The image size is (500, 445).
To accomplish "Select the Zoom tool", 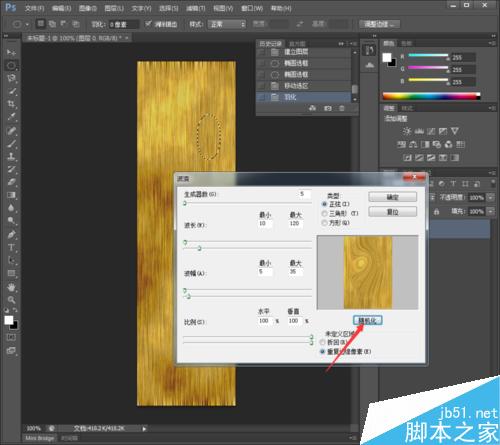I will [x=11, y=300].
